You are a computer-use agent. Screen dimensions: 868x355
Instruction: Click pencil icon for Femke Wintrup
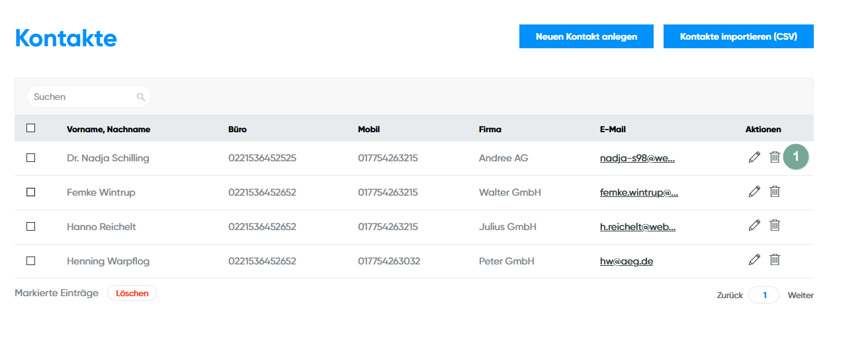[754, 192]
